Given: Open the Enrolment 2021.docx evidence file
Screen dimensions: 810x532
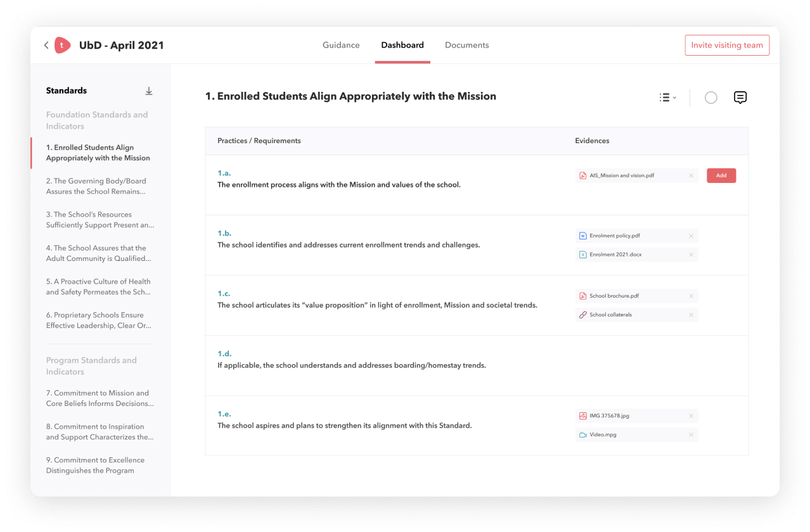Looking at the screenshot, I should click(615, 255).
